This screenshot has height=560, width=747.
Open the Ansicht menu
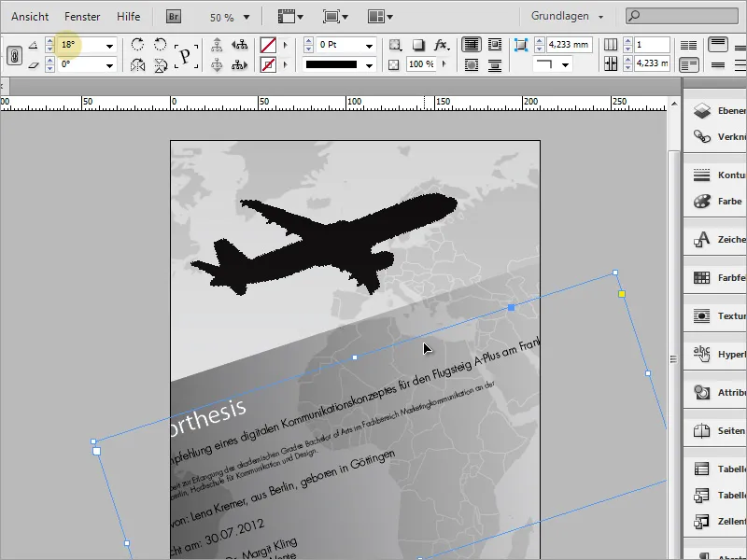pos(31,17)
